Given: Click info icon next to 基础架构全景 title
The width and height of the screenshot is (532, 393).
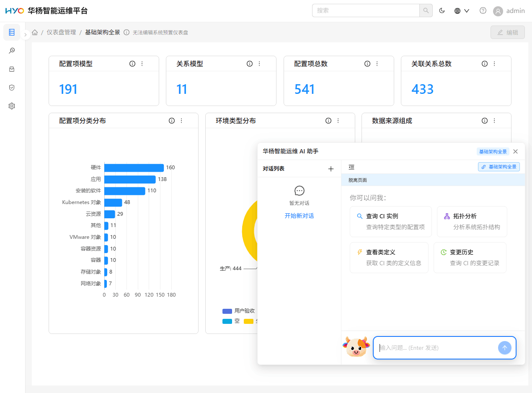Looking at the screenshot, I should pos(127,32).
